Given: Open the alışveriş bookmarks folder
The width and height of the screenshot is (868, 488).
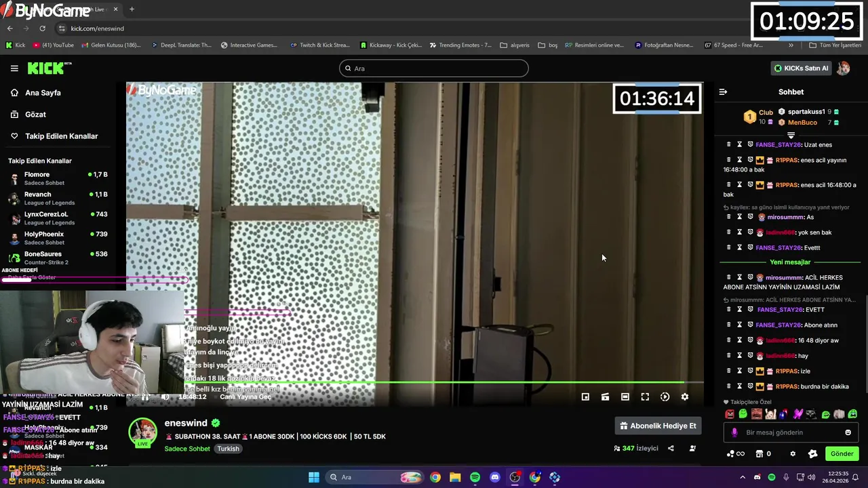Looking at the screenshot, I should pos(515,45).
